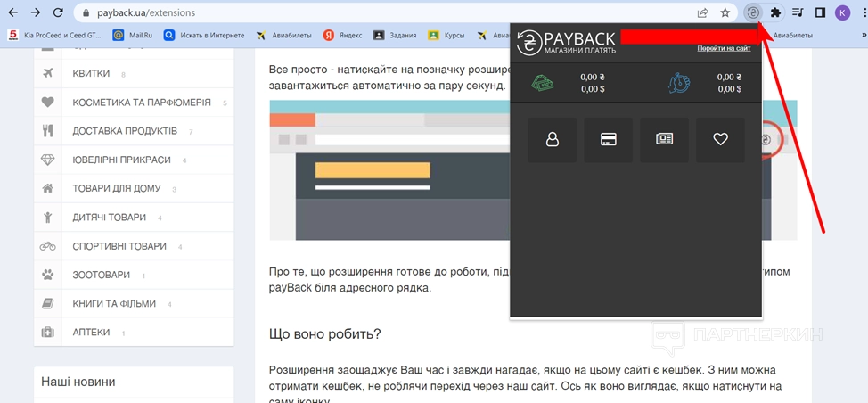
Task: Toggle the browser side panel icon
Action: [821, 12]
